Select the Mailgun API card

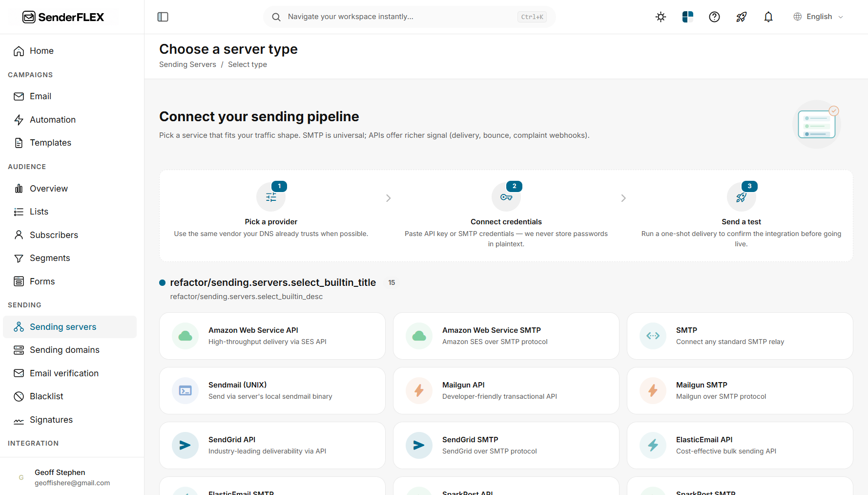pos(506,391)
